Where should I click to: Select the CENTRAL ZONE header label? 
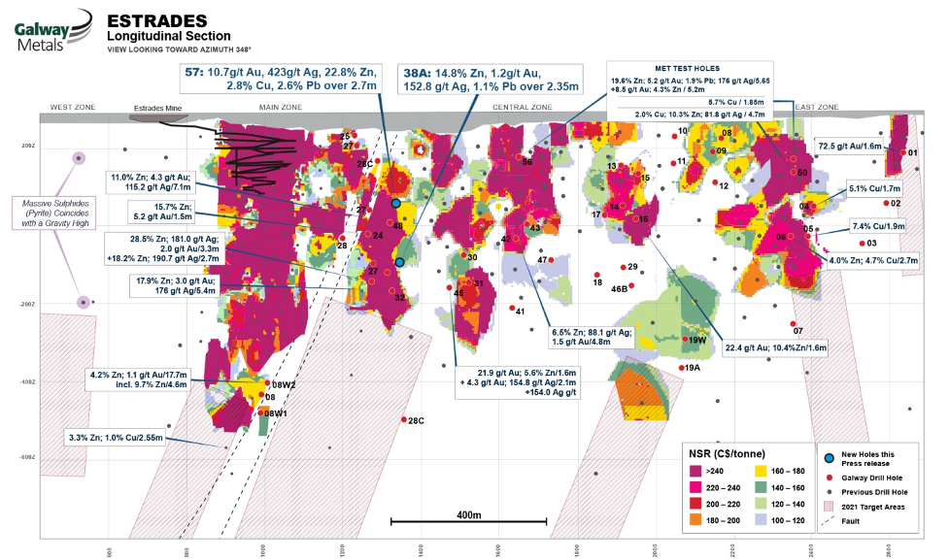point(516,107)
